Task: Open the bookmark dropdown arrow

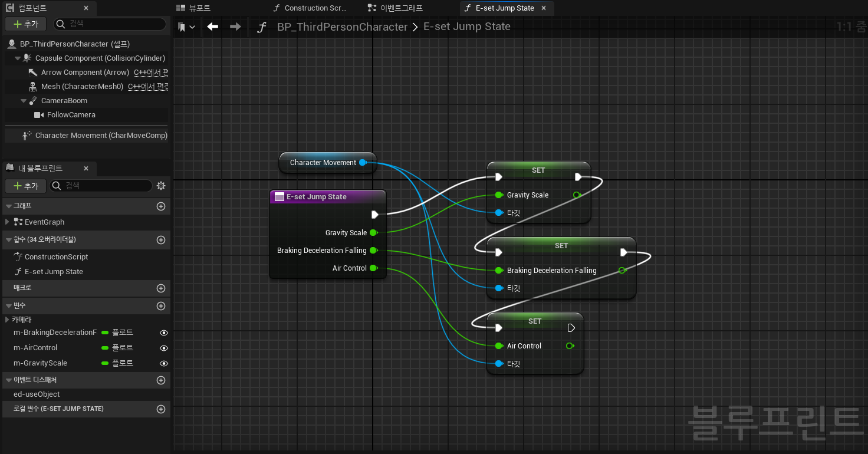Action: (192, 27)
